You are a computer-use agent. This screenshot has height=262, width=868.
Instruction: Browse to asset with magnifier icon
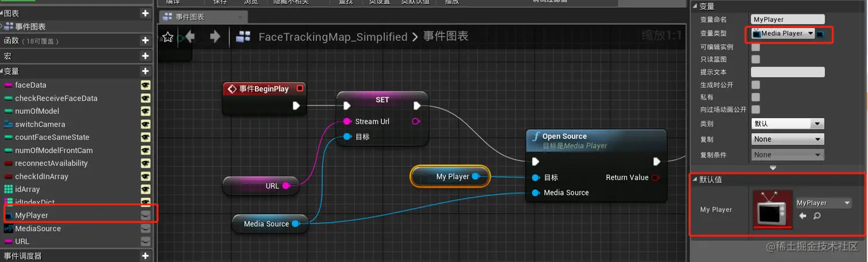click(817, 216)
